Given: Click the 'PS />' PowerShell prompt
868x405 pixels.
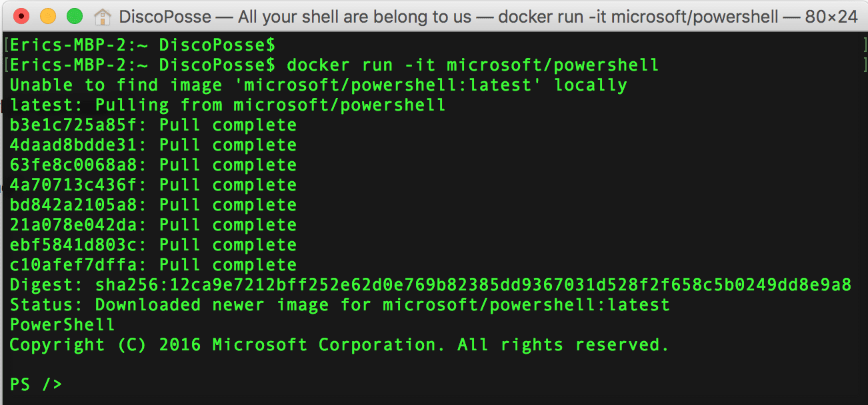Looking at the screenshot, I should tap(35, 384).
